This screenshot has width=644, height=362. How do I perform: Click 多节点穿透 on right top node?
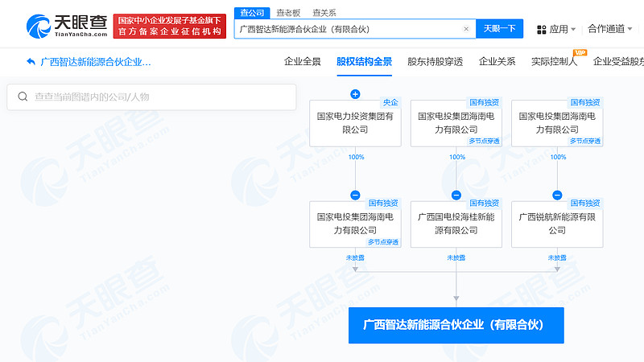(585, 142)
